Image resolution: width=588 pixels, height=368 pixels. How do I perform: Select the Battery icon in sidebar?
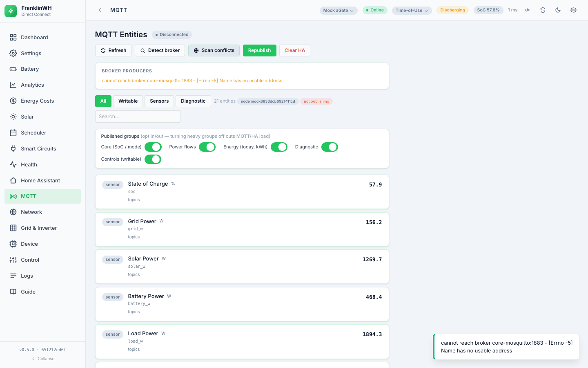13,69
